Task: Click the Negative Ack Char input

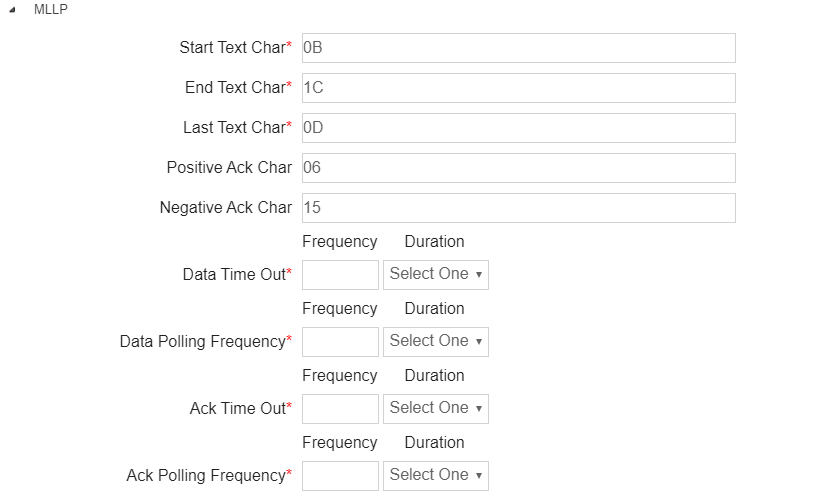Action: (518, 208)
